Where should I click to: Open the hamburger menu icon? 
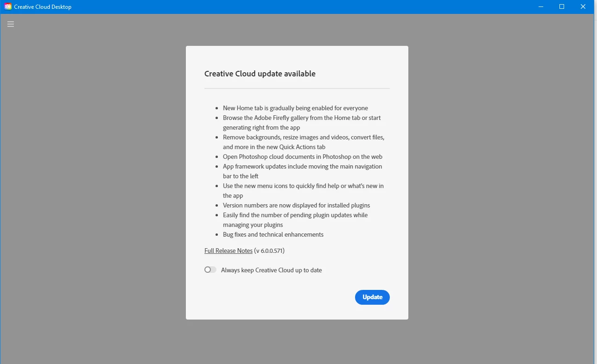(11, 24)
